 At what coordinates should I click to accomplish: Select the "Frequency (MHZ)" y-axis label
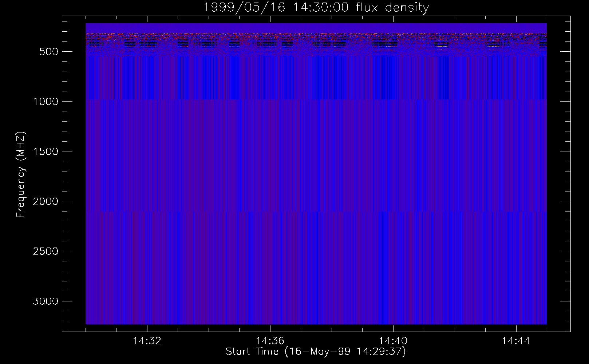21,175
